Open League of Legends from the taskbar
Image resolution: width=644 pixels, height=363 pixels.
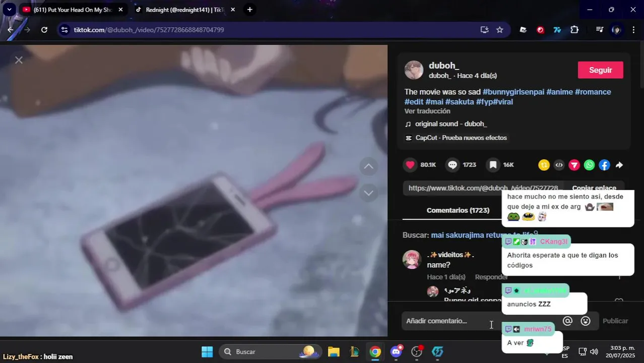click(x=354, y=351)
